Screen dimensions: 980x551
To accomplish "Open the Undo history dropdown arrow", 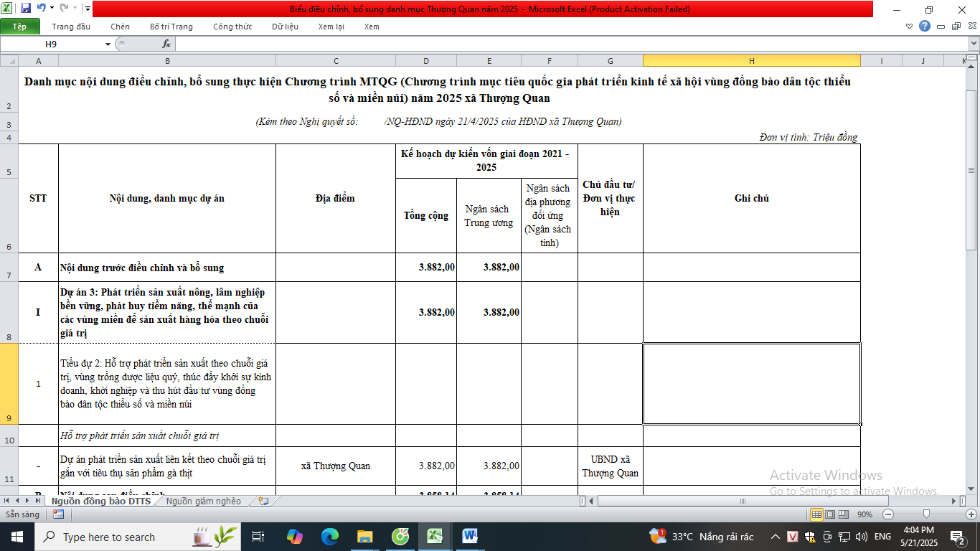I will (x=52, y=9).
